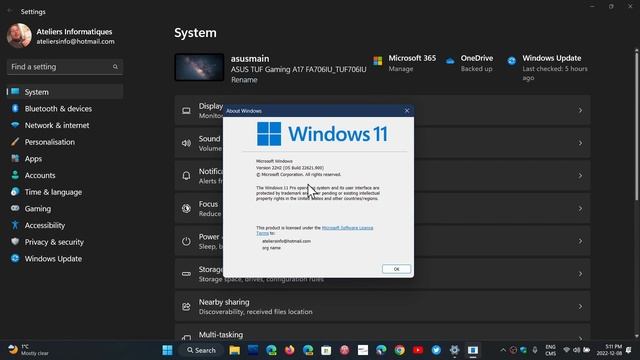Viewport: 640px width, 360px height.
Task: Click the taskbar Search box
Action: coord(201,350)
